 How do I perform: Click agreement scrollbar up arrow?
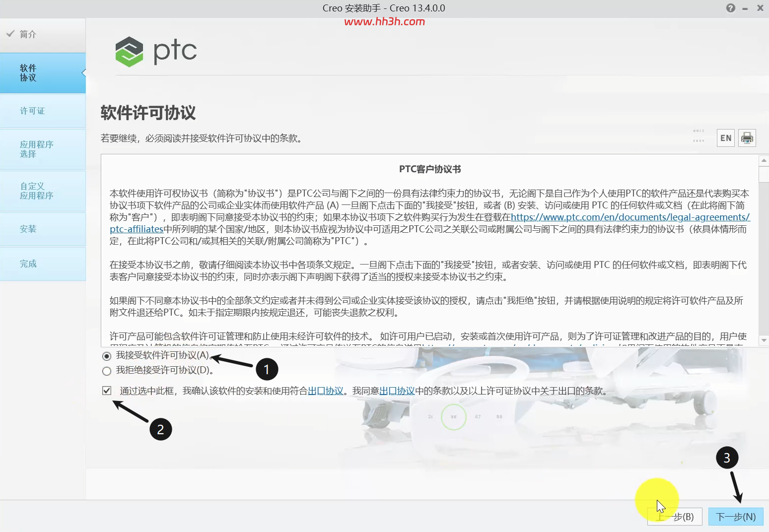(764, 160)
